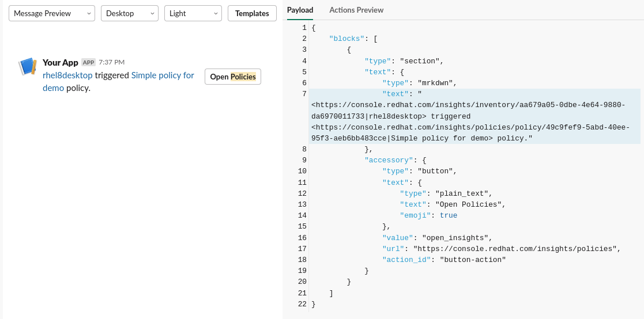
Task: Click the APP badge beside the sender name
Action: [88, 62]
